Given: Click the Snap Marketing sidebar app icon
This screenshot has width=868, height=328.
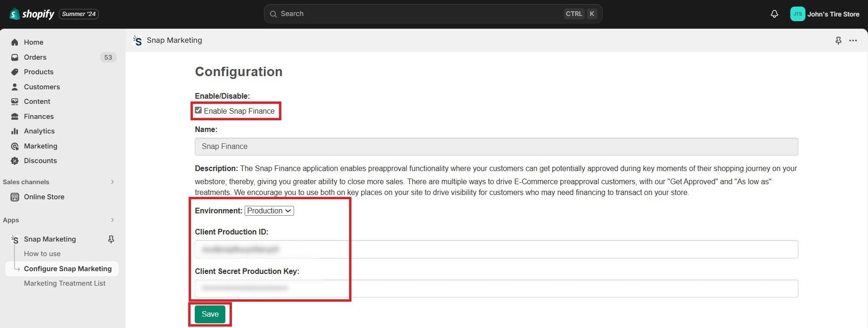Looking at the screenshot, I should pos(15,239).
